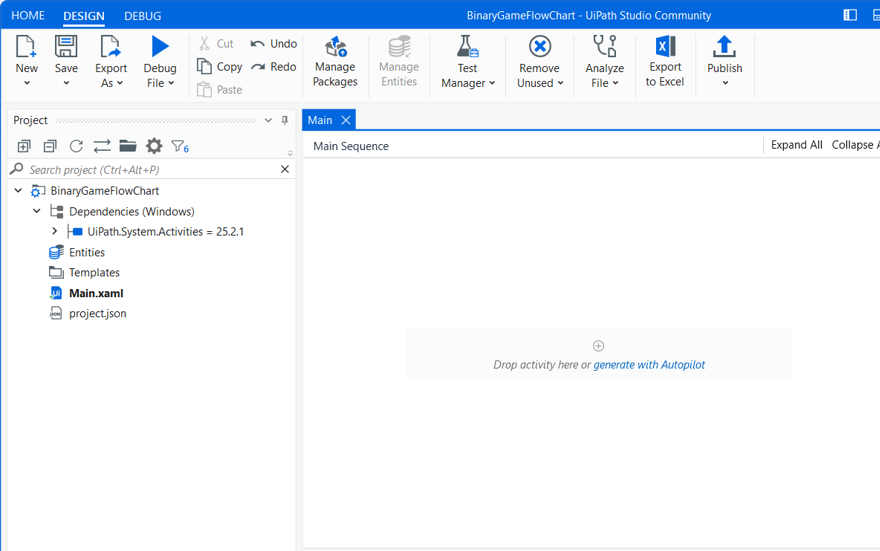
Task: Open the Save dropdown arrow
Action: pos(66,83)
